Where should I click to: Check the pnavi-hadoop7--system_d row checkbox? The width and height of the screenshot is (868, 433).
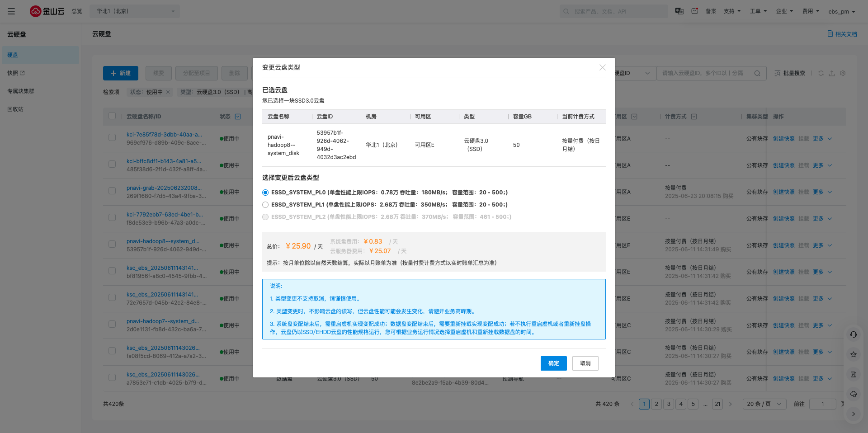[x=112, y=324]
